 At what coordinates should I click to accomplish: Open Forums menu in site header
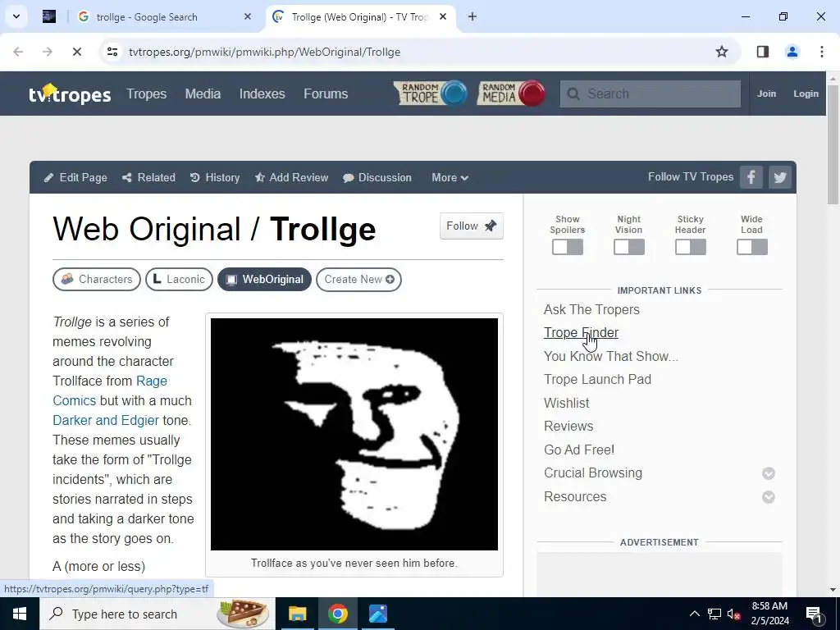point(326,94)
